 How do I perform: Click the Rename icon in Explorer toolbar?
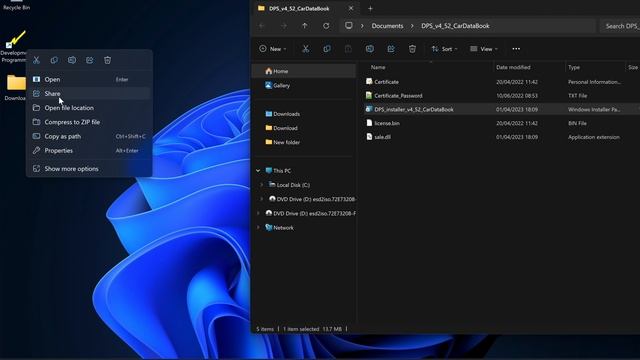(370, 49)
